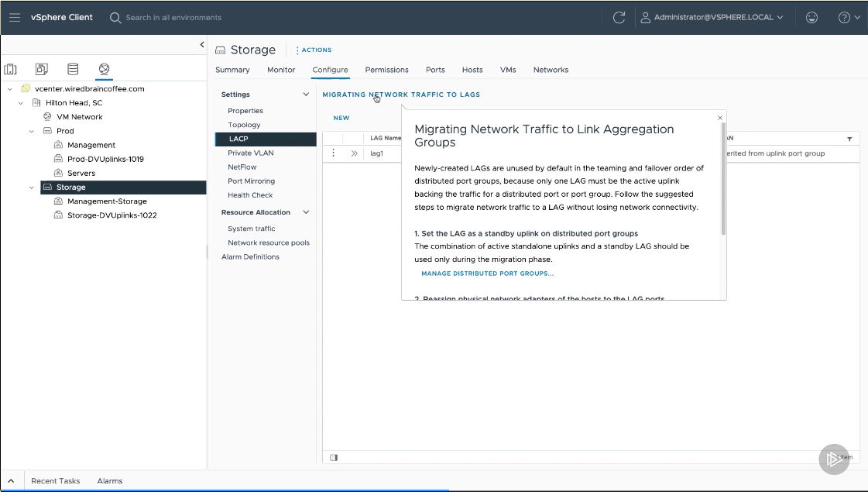The height and width of the screenshot is (492, 868).
Task: Switch to VMs and Templates inventory icon
Action: point(42,70)
